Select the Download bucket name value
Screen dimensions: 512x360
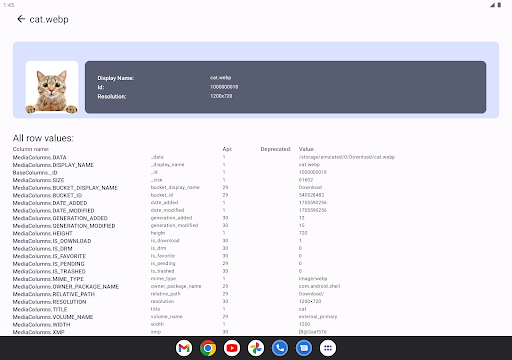tap(310, 187)
